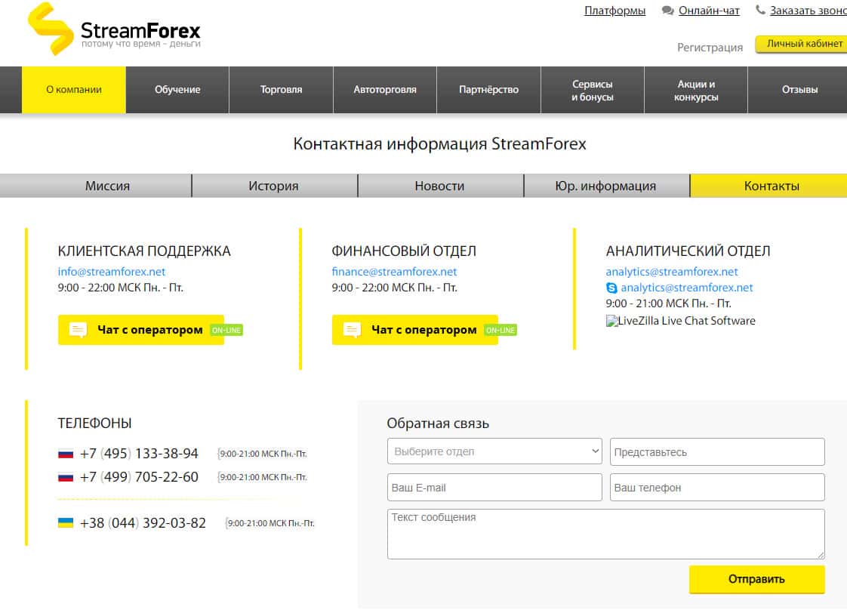847x616 pixels.
Task: Start Чат с оператором under Финансовый отдел
Action: pyautogui.click(x=415, y=330)
